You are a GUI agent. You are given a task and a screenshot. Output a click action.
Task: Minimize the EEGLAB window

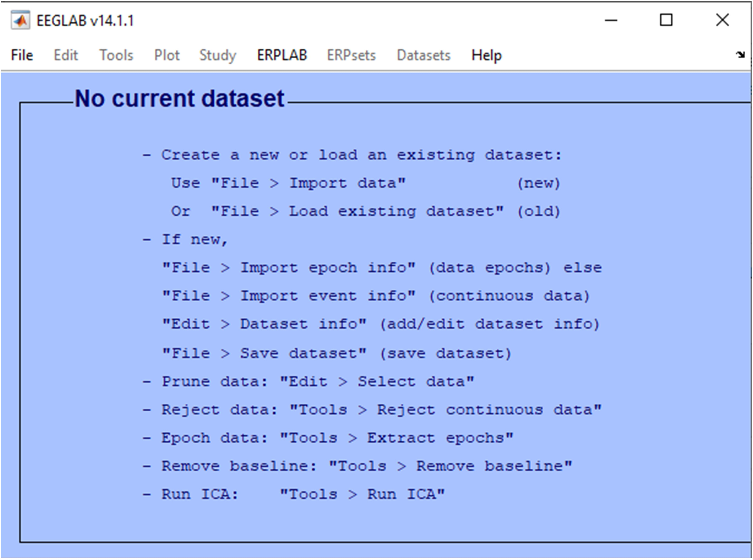click(x=611, y=20)
